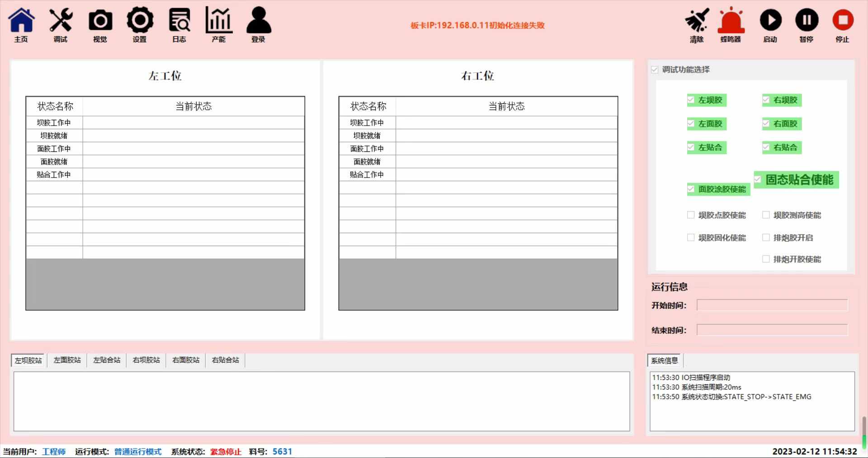
Task: Click the 结束时间 input field
Action: [x=772, y=330]
